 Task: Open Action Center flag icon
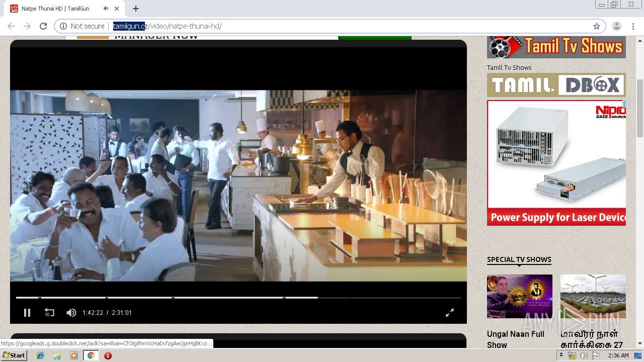[596, 355]
